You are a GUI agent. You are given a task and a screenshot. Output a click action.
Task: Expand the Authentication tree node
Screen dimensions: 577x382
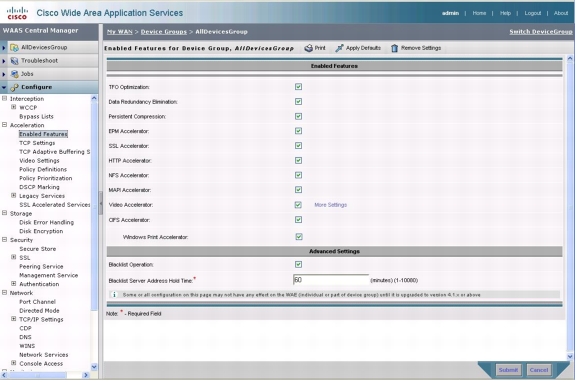click(x=14, y=284)
